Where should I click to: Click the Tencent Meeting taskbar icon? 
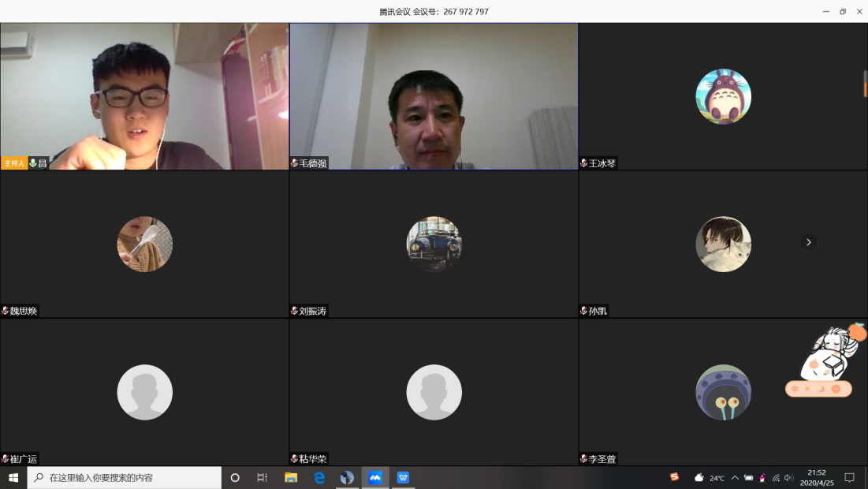[375, 478]
